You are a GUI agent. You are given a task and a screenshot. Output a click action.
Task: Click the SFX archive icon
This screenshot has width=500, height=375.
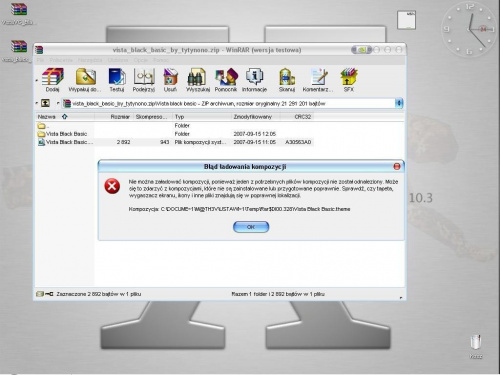349,80
